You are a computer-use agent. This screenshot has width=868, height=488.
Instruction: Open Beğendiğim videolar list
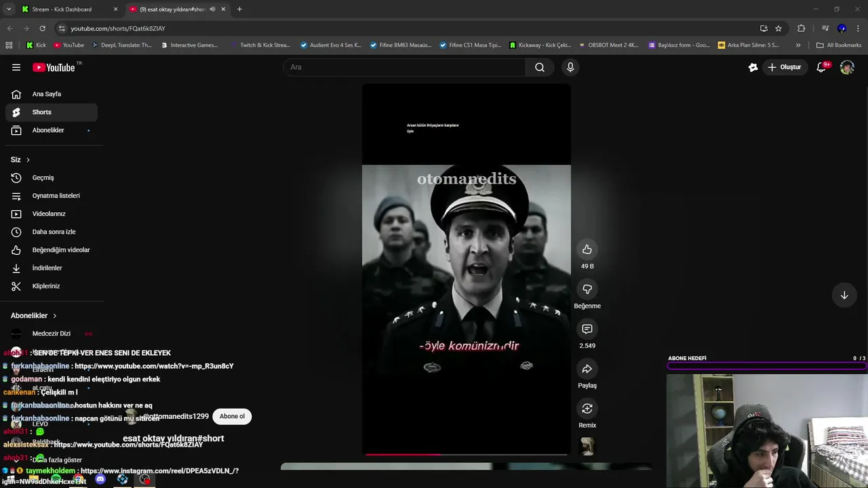coord(52,250)
